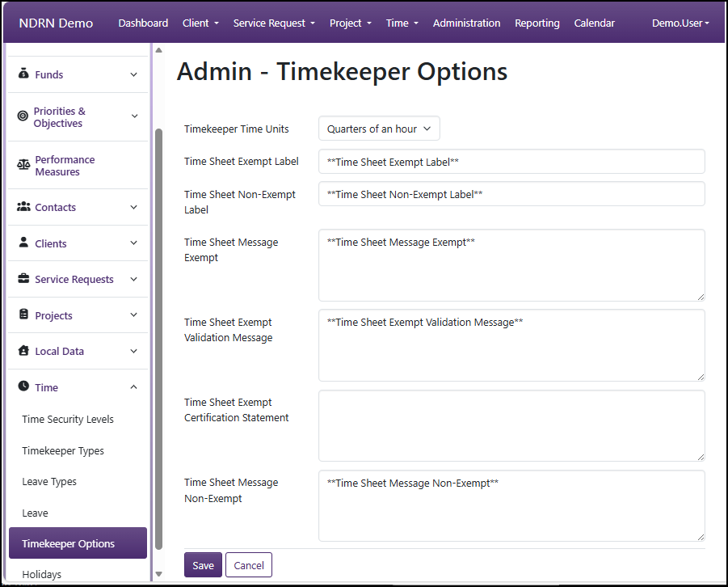Expand the Local Data section chevron

pos(133,352)
